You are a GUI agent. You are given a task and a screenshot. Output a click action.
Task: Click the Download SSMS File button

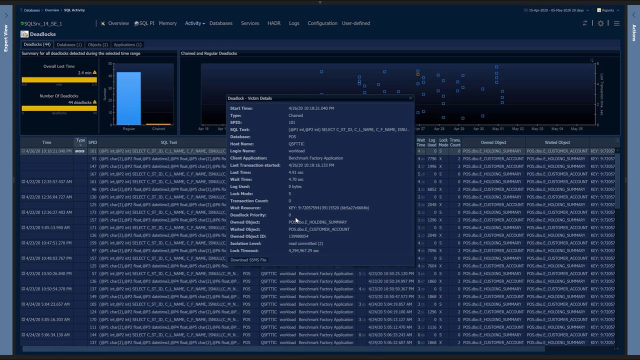(248, 260)
